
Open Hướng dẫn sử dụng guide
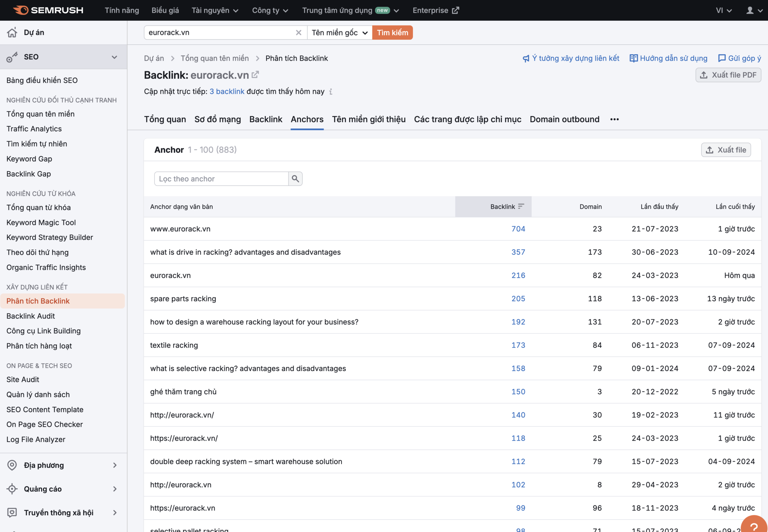click(668, 58)
